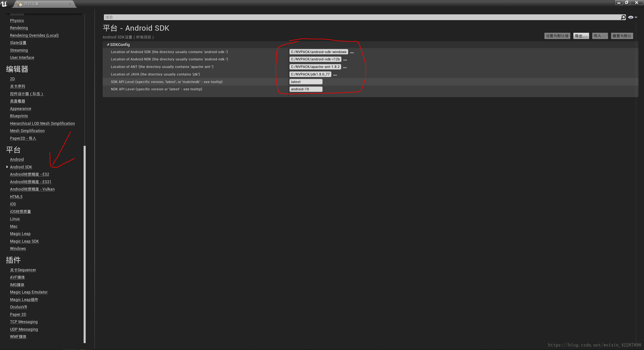Viewport: 644px width, 350px height.
Task: Open Android材质精度 - Vulkan settings
Action: click(x=32, y=189)
